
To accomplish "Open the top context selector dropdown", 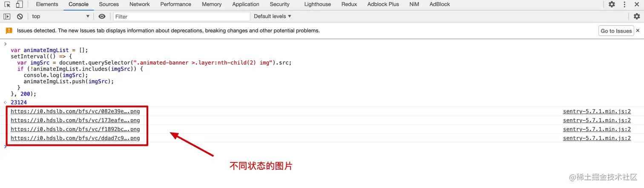I will pos(61,16).
